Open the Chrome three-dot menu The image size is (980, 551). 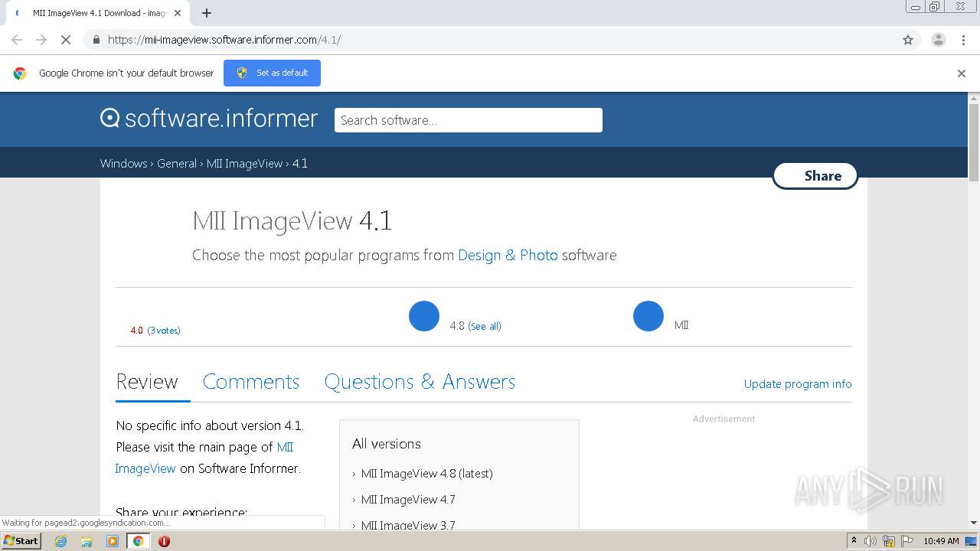[x=963, y=40]
